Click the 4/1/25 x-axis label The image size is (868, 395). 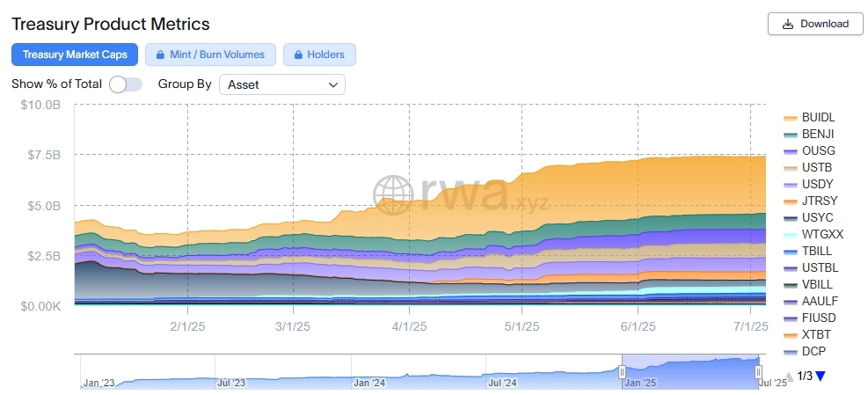pyautogui.click(x=409, y=327)
